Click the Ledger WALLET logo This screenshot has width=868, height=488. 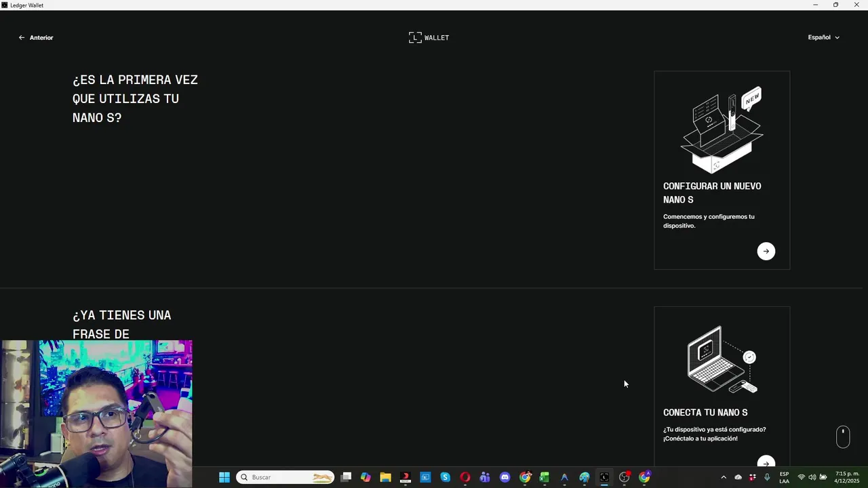(429, 37)
